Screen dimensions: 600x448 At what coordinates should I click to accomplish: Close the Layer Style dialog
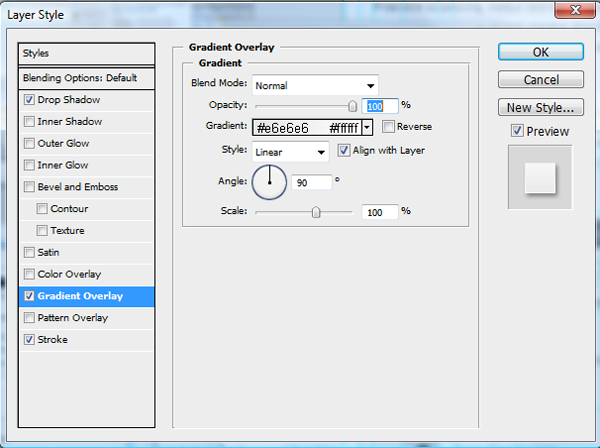[575, 10]
